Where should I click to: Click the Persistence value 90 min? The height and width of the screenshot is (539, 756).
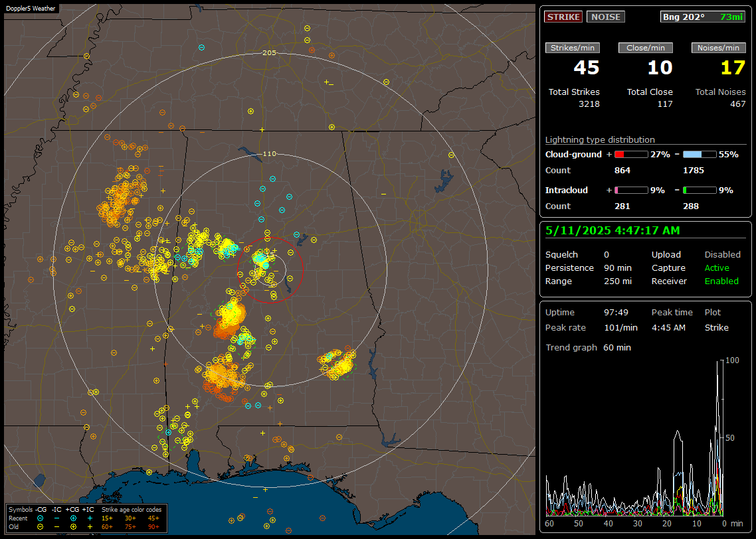[x=618, y=268]
